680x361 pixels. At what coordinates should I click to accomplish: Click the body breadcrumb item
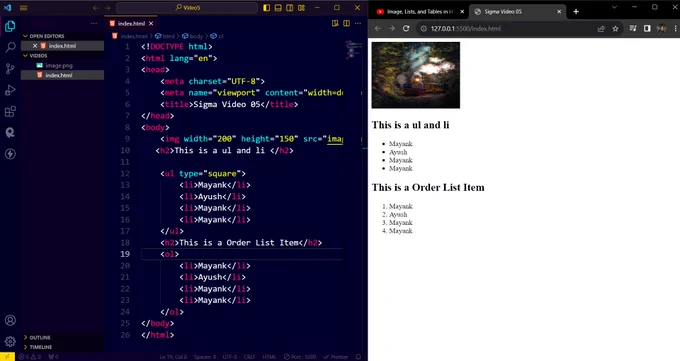193,36
